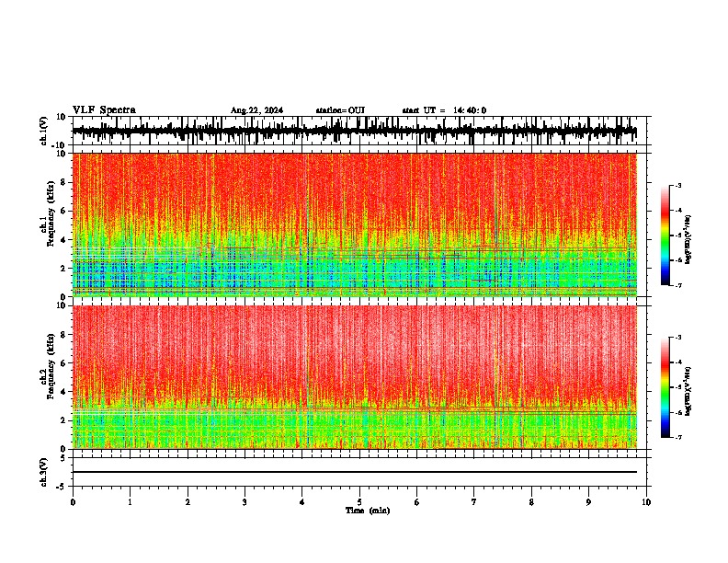Select the date text "Aug.22, 2024"
Image resolution: width=728 pixels, height=563 pixels.
pos(256,110)
